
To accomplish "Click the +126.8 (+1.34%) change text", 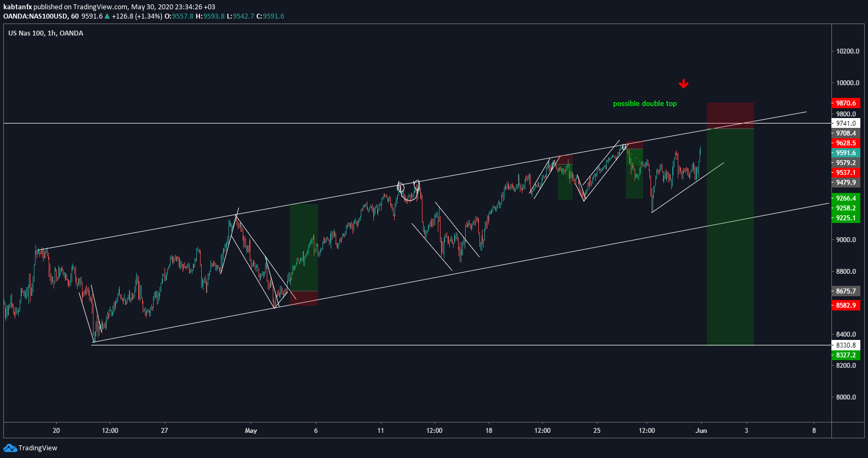I will (137, 16).
